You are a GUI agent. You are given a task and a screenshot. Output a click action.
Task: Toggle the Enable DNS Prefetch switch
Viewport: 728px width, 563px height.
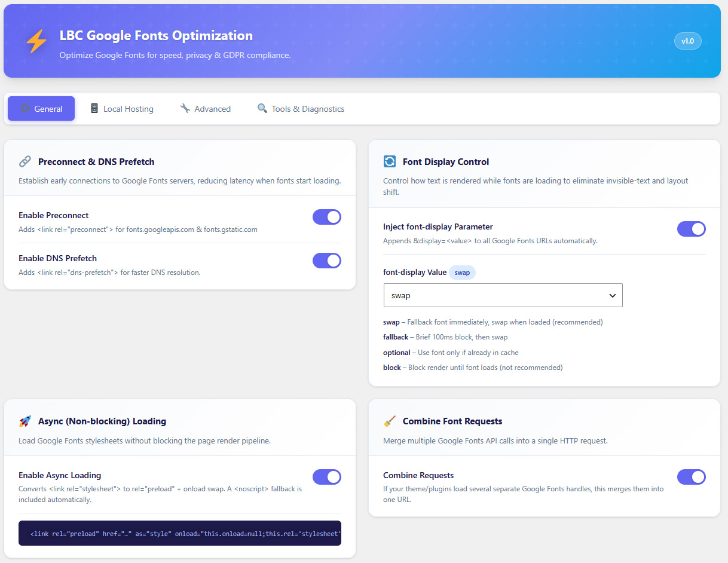tap(327, 261)
